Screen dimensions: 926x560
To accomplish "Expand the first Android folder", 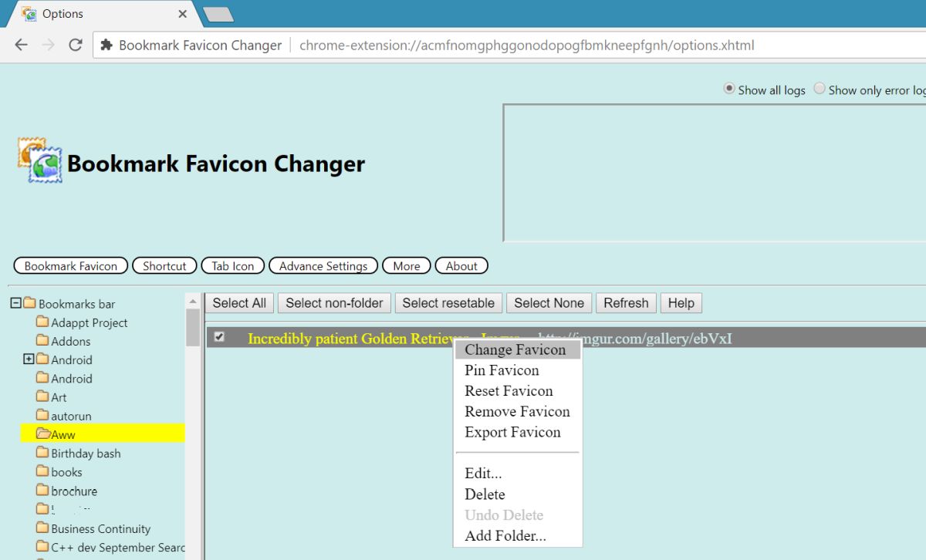I will (29, 359).
